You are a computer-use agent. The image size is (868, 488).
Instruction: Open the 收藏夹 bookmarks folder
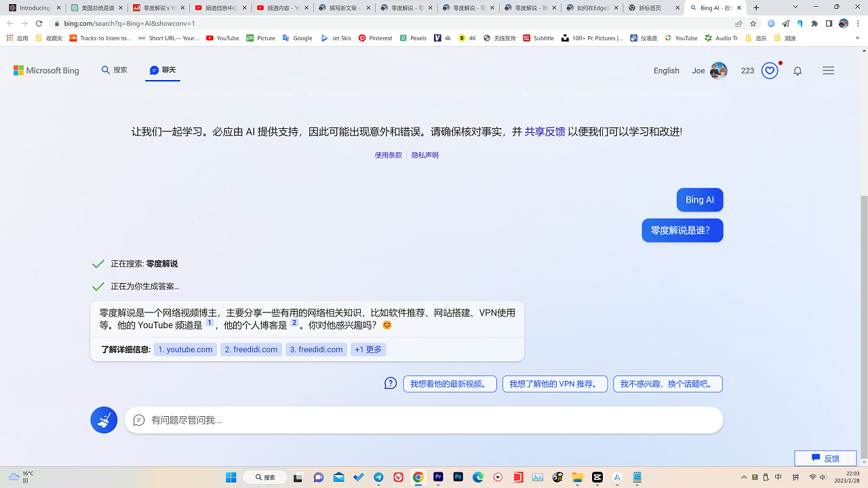coord(49,38)
